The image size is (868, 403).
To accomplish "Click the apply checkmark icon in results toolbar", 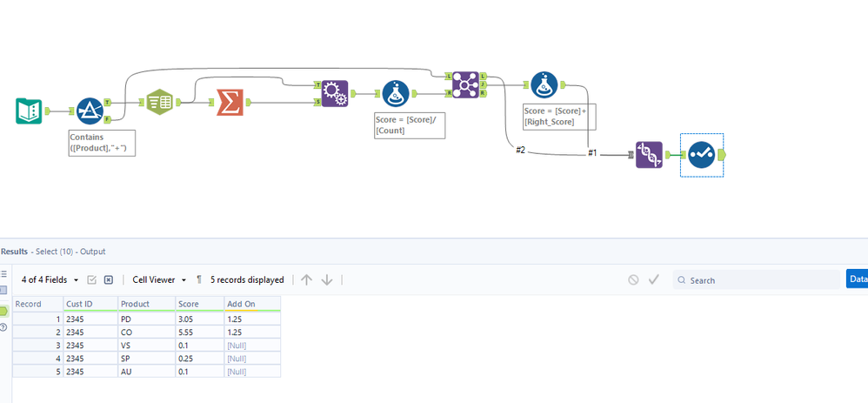I will tap(654, 280).
